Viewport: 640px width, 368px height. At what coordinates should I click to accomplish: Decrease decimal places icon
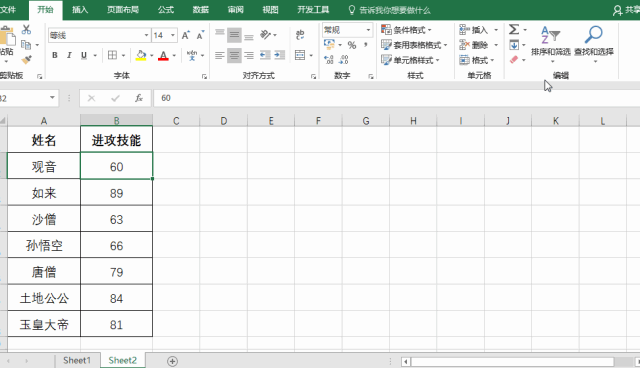click(x=344, y=60)
